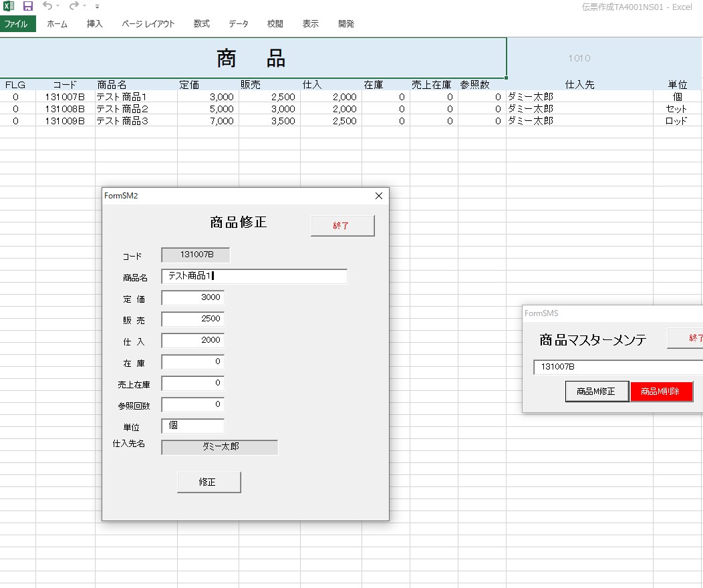The width and height of the screenshot is (703, 588).
Task: Click the 修正 button in FormSM2
Action: pos(209,482)
